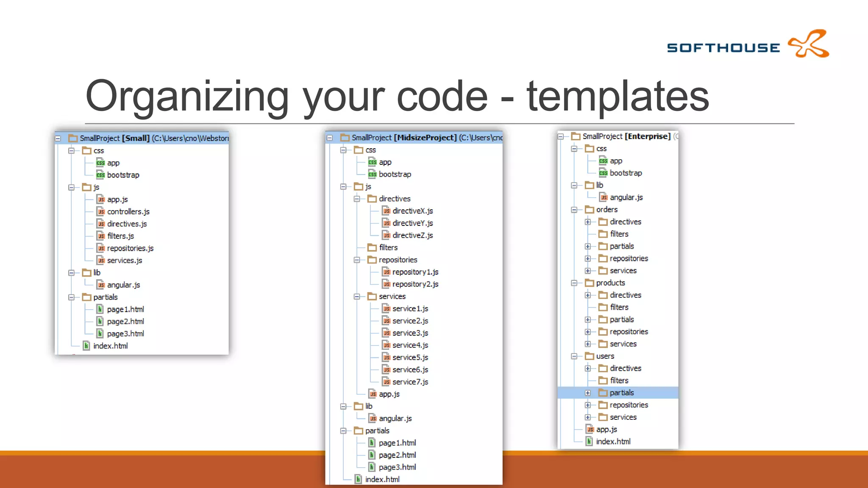Select page3.html in Small project partials
The image size is (868, 488).
[x=125, y=334]
